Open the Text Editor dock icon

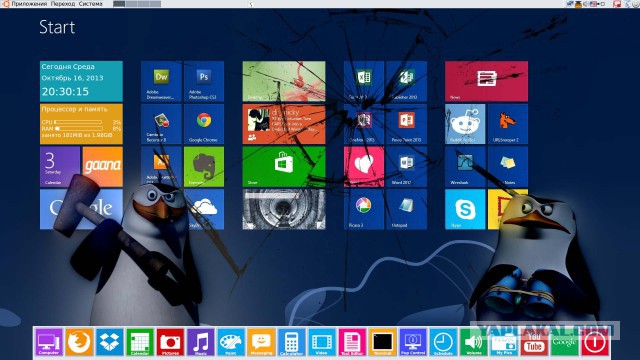point(352,342)
